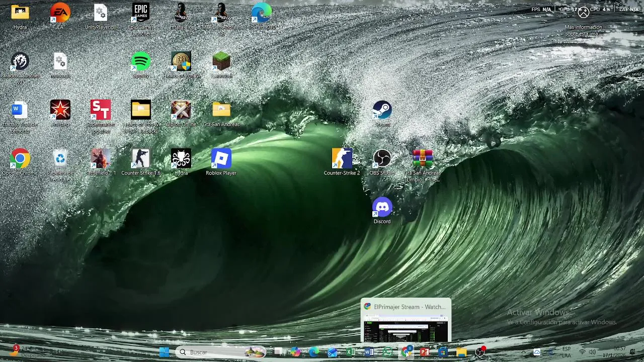The image size is (644, 362).
Task: Open Supermarket Together shortcut
Action: [101, 117]
